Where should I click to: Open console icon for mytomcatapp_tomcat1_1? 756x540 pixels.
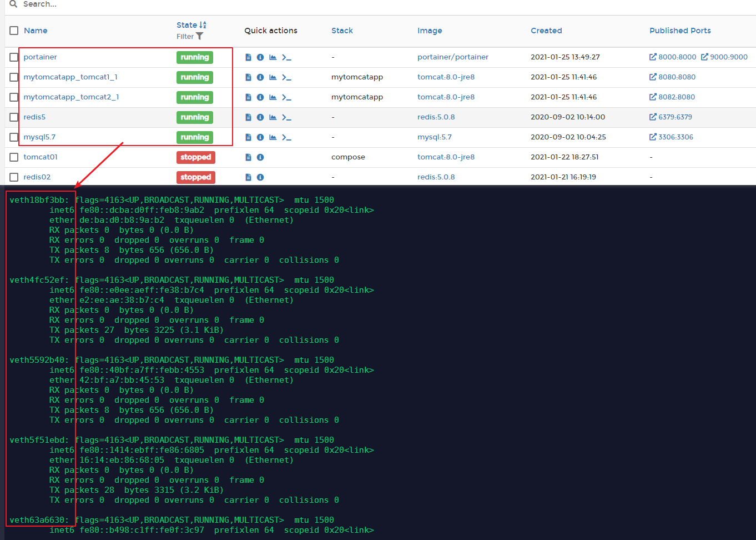286,77
